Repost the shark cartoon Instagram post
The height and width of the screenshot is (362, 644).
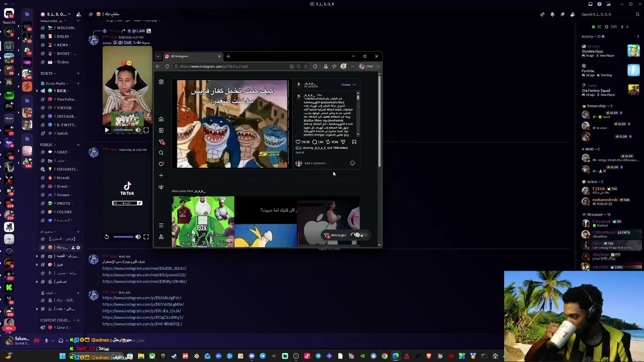[x=328, y=142]
